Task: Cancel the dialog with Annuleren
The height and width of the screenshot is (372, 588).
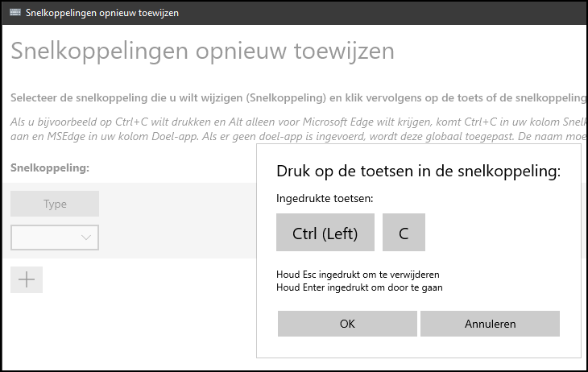Action: click(x=490, y=324)
